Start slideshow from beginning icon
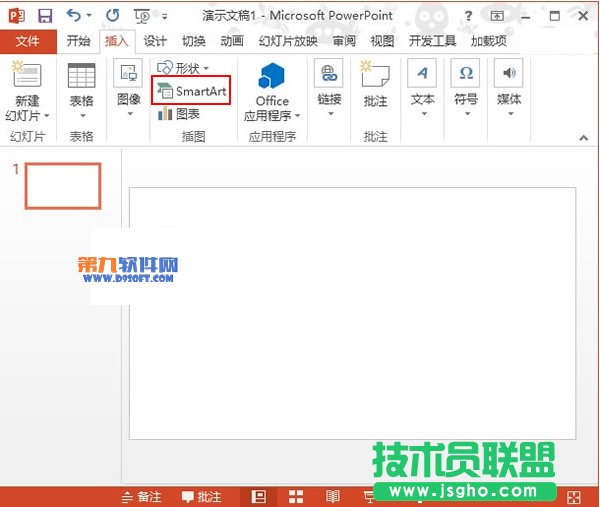600x507 pixels. pyautogui.click(x=142, y=16)
